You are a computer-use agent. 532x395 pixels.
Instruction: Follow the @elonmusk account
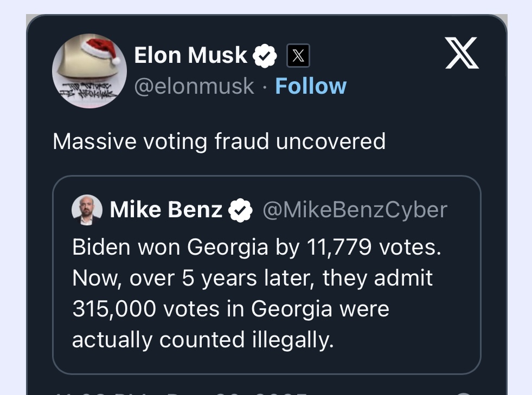coord(311,86)
